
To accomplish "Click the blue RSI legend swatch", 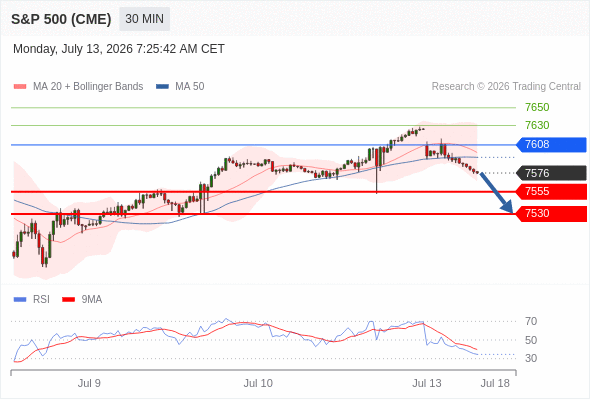I will coord(20,300).
